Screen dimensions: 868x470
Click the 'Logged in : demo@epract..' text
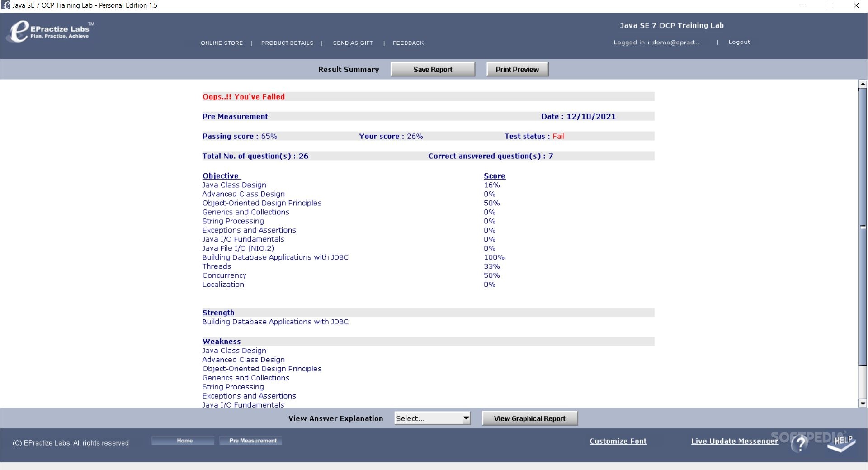pos(656,43)
